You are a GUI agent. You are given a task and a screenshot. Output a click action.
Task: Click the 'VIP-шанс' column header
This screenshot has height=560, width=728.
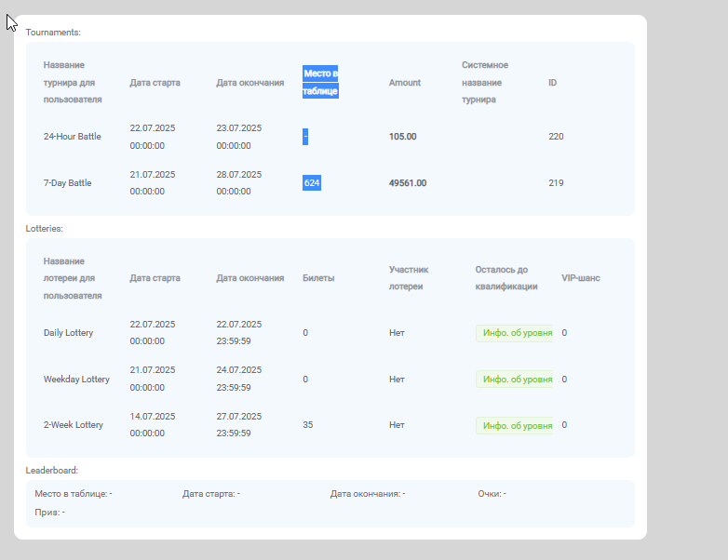click(580, 278)
